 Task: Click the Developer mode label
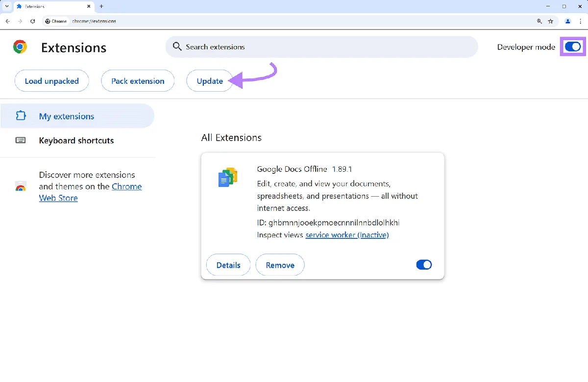(526, 47)
